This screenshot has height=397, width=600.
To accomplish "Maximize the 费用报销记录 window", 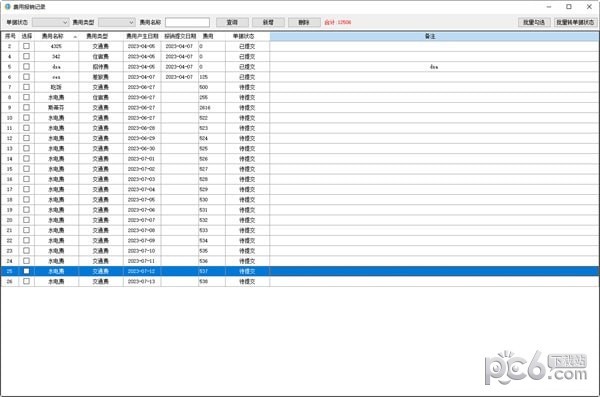I will (x=569, y=7).
